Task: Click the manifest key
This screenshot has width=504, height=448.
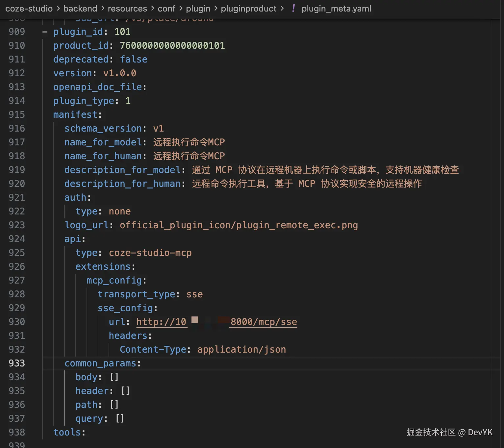Action: click(75, 114)
